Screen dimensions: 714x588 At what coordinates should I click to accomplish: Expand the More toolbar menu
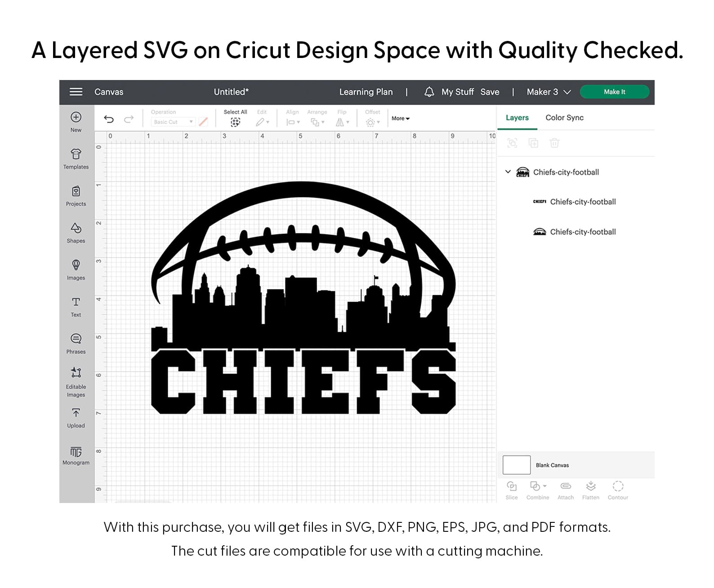(400, 119)
